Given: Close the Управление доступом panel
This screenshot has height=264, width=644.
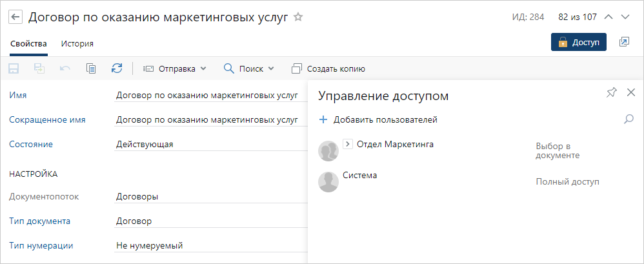Looking at the screenshot, I should (x=631, y=93).
